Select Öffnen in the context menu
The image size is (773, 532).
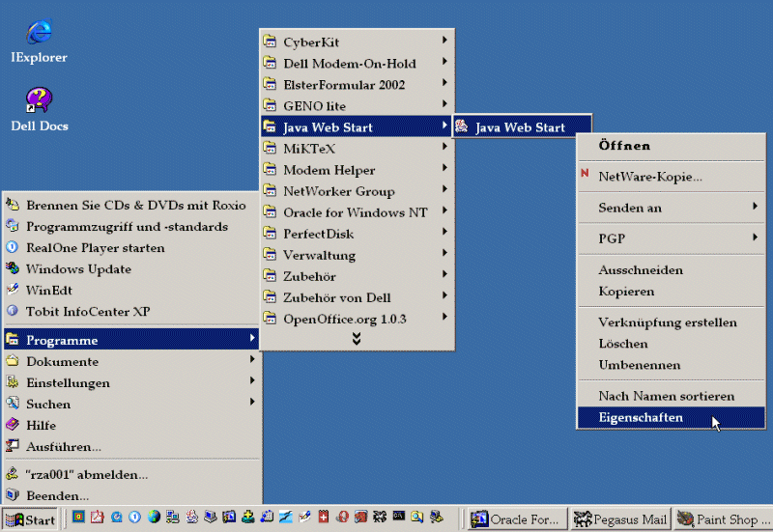tap(671, 146)
